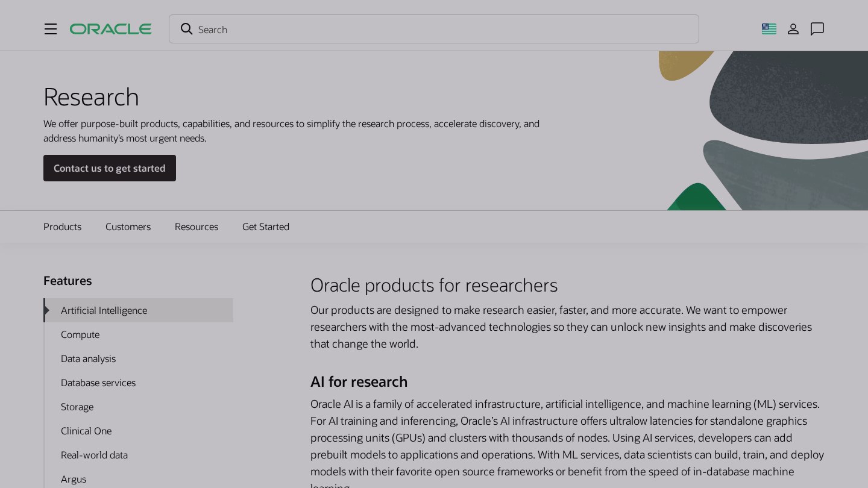Click Contact us to get started button
Viewport: 868px width, 488px height.
pos(110,168)
